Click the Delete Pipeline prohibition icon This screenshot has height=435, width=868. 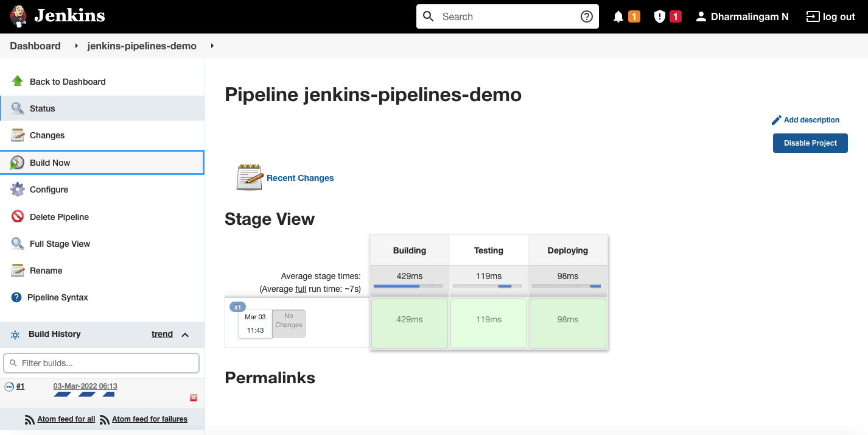tap(18, 216)
